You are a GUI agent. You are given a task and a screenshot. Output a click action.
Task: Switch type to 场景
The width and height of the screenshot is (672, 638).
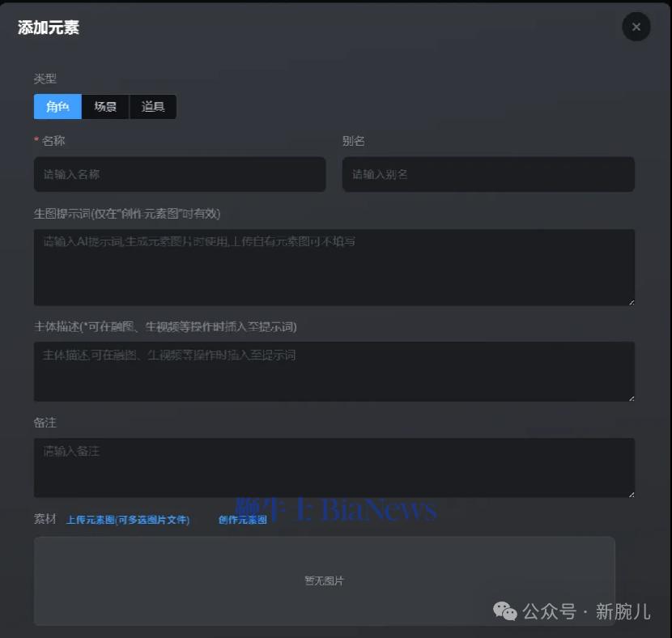tap(105, 107)
